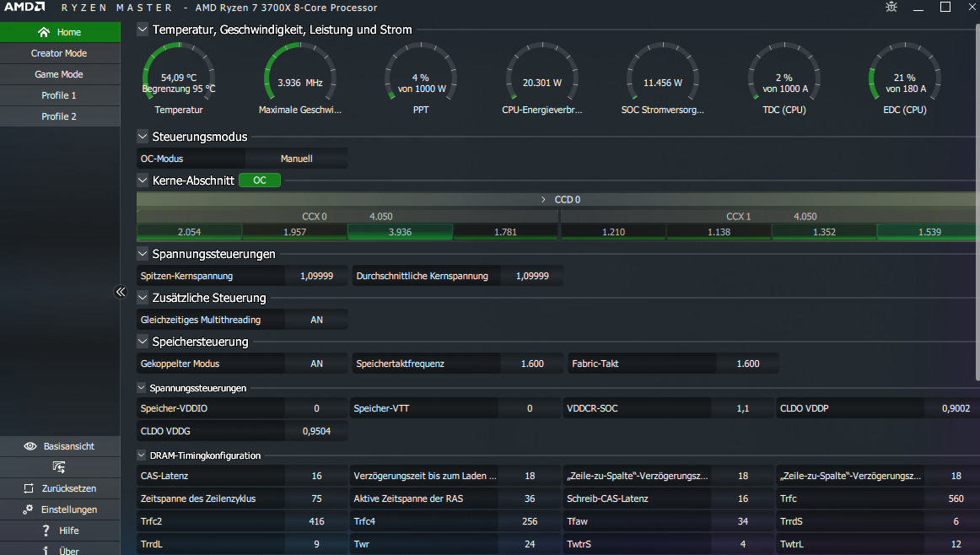Click the Einstellungen gears icon
The image size is (980, 555).
click(28, 509)
